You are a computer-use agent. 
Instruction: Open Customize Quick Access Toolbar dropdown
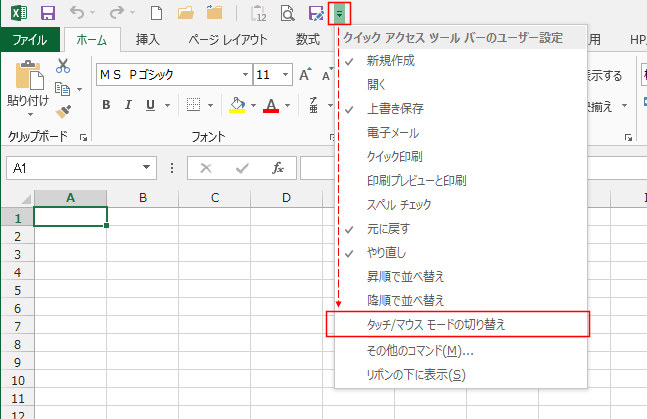point(339,14)
